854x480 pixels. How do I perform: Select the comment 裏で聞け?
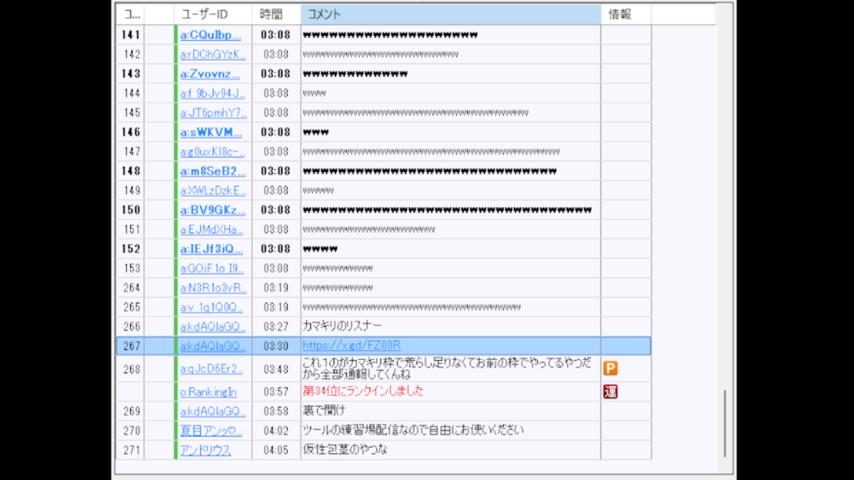pyautogui.click(x=324, y=411)
